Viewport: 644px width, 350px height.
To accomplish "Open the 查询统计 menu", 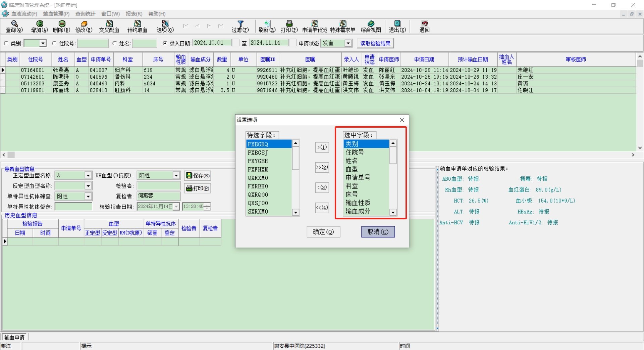I will [x=85, y=14].
